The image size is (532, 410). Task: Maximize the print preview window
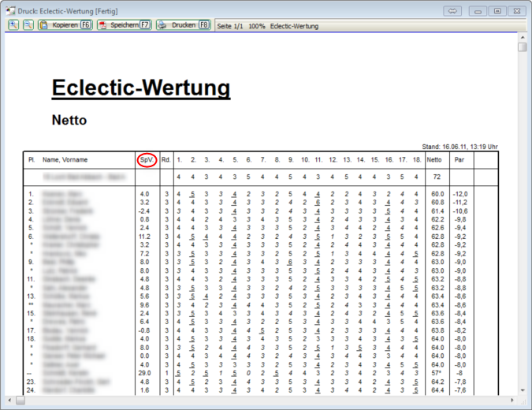click(497, 11)
